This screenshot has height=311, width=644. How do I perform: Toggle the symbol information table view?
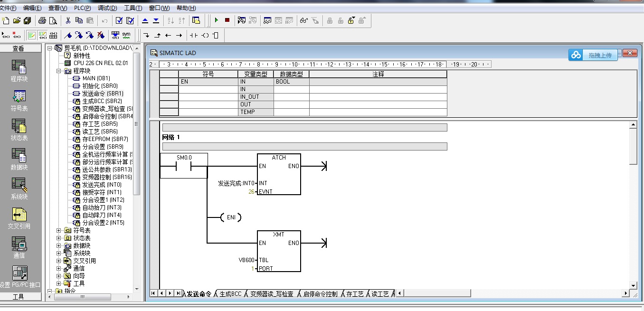tap(53, 35)
